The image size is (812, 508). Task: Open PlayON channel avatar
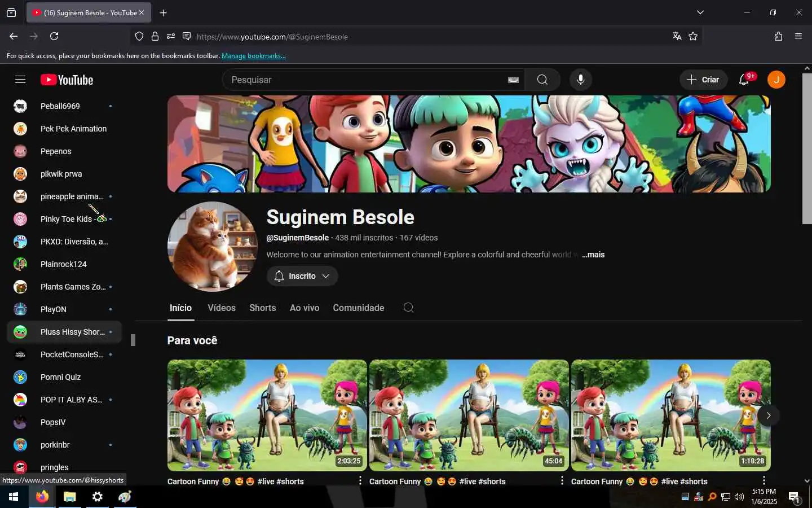(x=20, y=309)
